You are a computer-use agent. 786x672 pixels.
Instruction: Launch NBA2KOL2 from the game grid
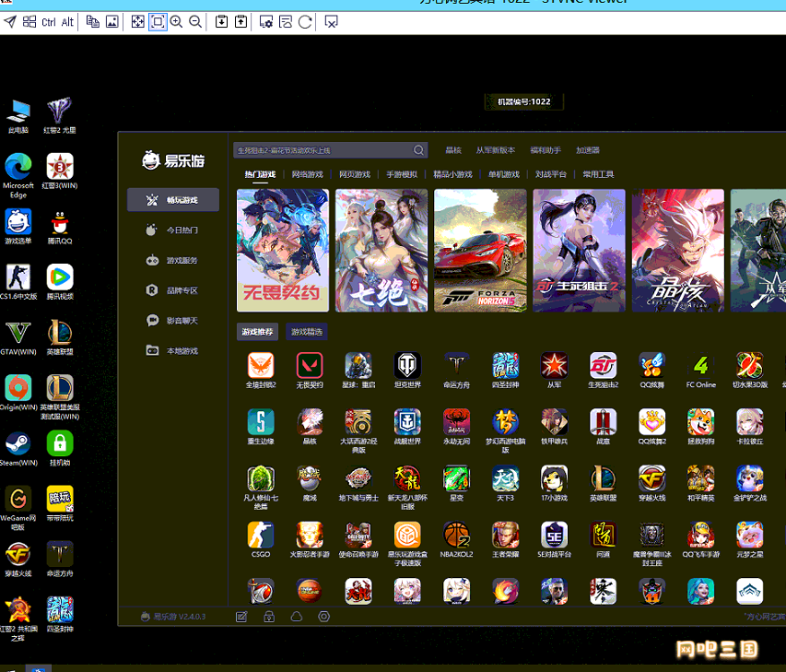[456, 539]
